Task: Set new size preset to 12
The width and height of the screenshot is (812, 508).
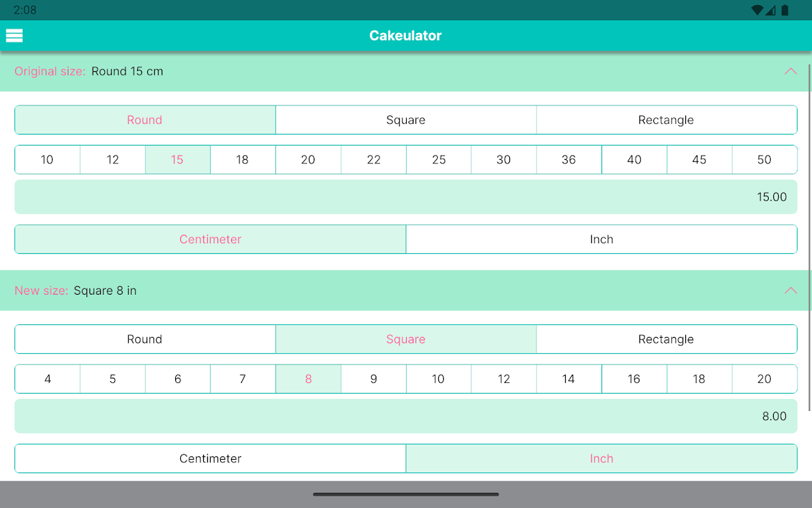Action: [504, 378]
